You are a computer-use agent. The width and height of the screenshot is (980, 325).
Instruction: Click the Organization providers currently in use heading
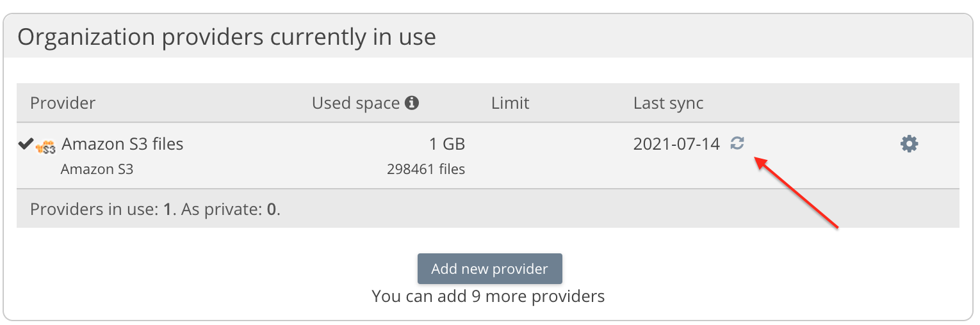[227, 37]
